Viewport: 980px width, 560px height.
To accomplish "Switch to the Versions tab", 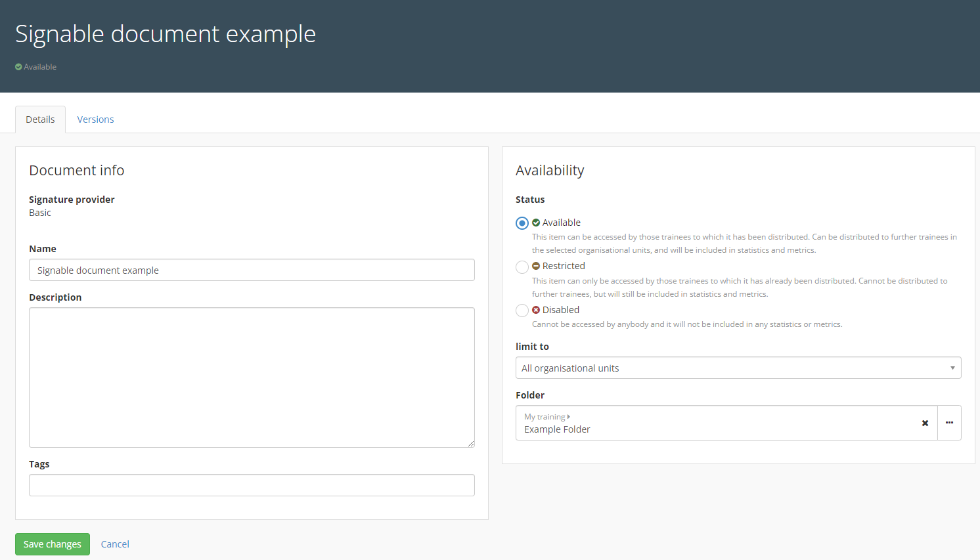I will coord(95,119).
